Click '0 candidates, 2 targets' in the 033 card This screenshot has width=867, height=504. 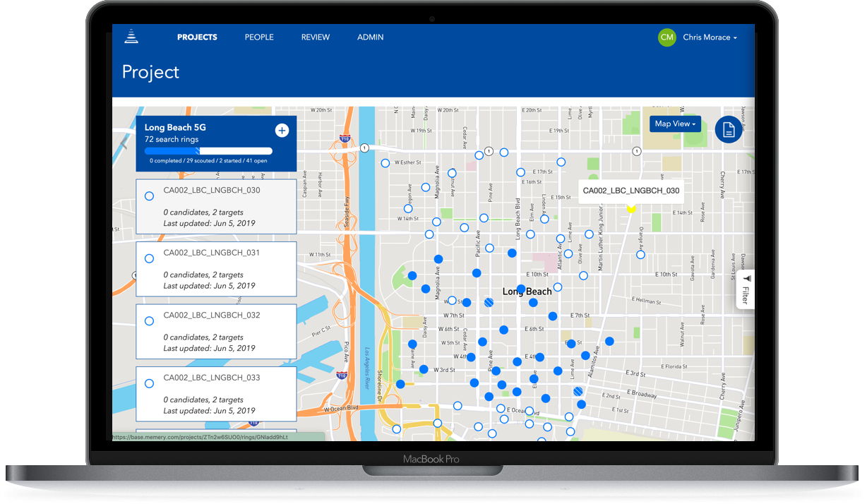[203, 400]
